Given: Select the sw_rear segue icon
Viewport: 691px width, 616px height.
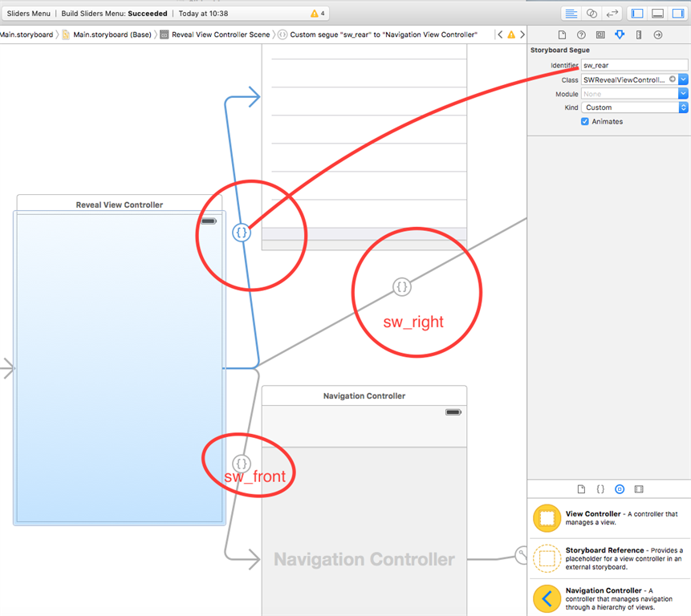Looking at the screenshot, I should [242, 233].
